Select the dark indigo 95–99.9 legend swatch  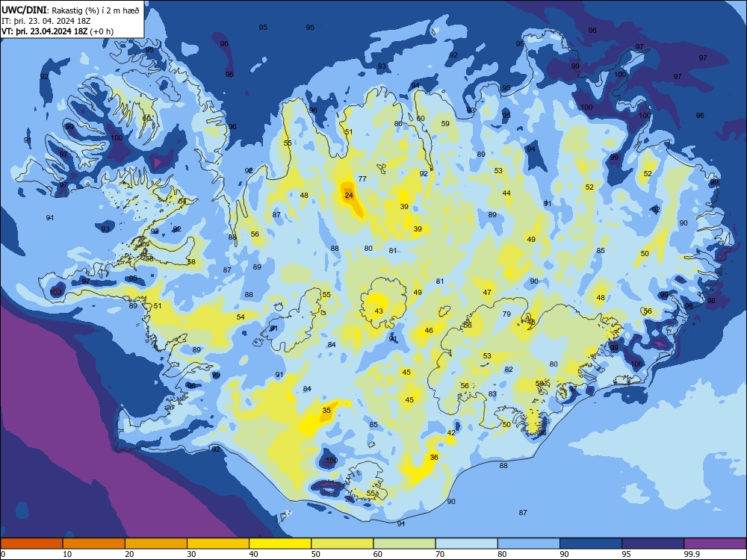tap(653, 544)
